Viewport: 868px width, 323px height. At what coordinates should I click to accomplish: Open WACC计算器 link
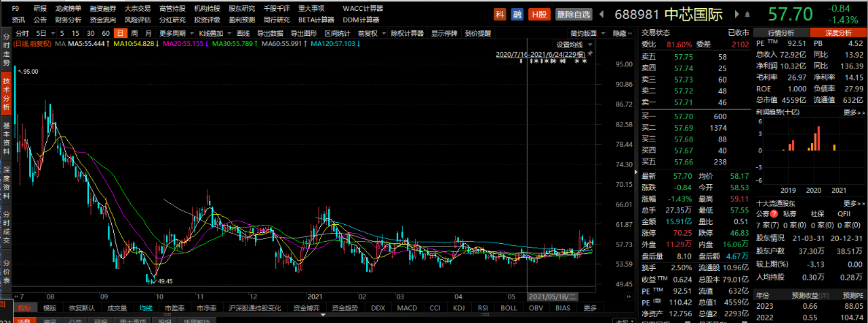tap(363, 9)
